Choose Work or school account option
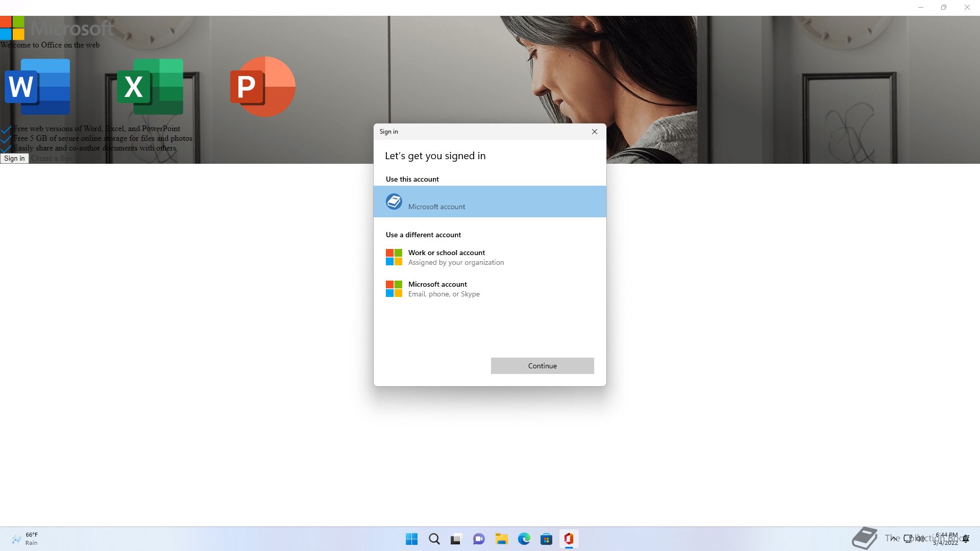The image size is (980, 551). click(x=489, y=257)
